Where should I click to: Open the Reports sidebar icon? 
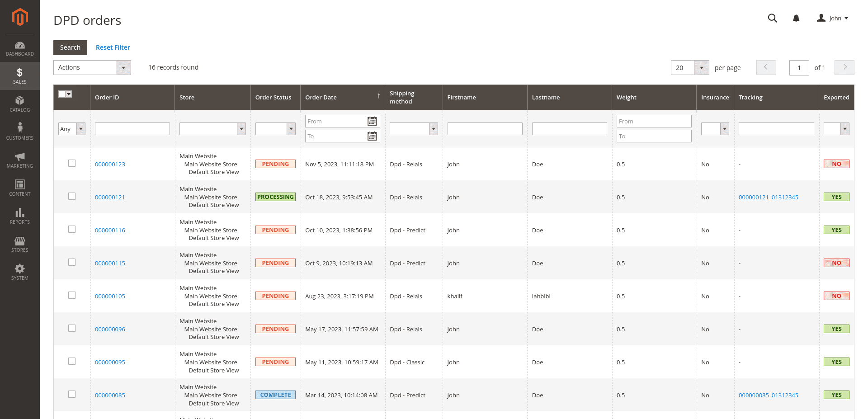tap(19, 212)
